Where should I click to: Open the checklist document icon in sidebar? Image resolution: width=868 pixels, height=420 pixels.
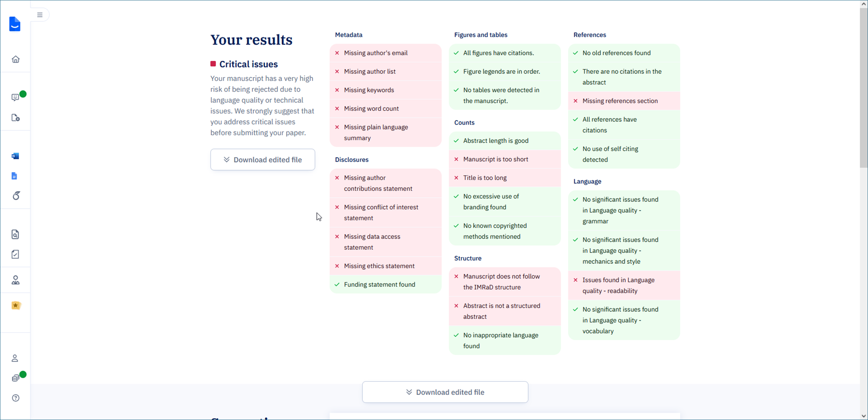pyautogui.click(x=15, y=254)
